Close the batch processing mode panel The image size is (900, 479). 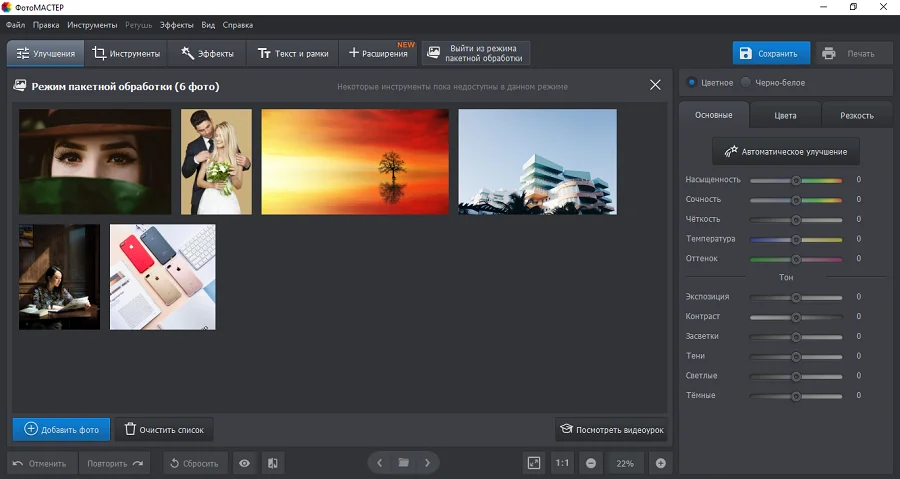(x=655, y=85)
